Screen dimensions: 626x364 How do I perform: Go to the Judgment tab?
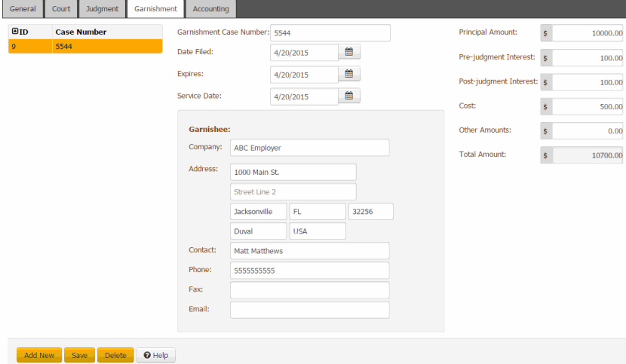click(x=102, y=9)
